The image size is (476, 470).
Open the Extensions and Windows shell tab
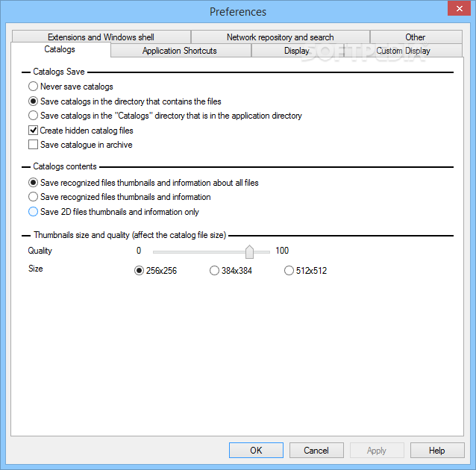(x=101, y=37)
